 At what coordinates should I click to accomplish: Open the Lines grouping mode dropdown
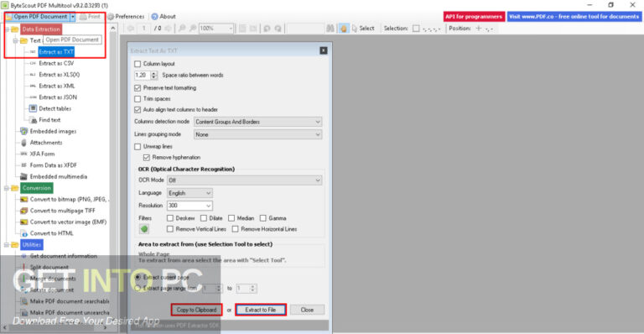pos(258,135)
